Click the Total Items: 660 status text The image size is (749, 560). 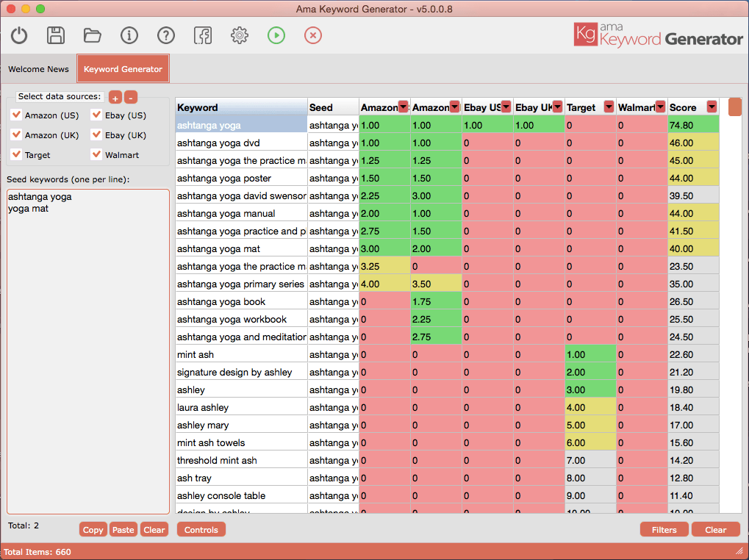coord(37,552)
